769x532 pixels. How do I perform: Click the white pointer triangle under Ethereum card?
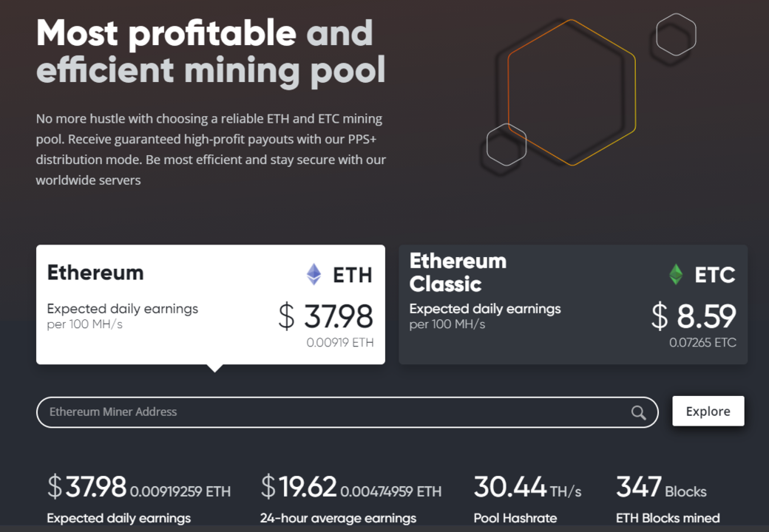coord(214,367)
